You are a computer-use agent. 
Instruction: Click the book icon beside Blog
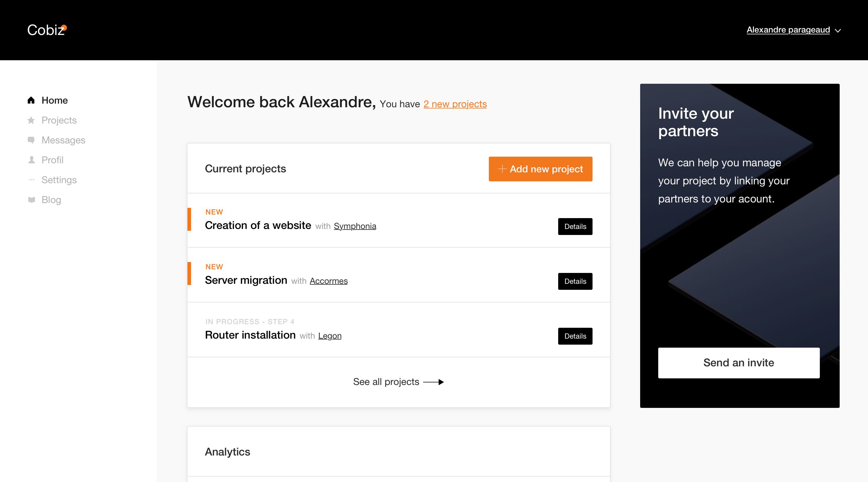tap(31, 200)
